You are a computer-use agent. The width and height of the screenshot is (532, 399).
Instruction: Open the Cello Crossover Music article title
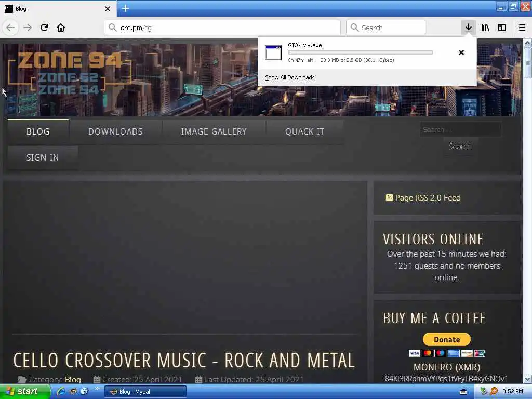(184, 361)
